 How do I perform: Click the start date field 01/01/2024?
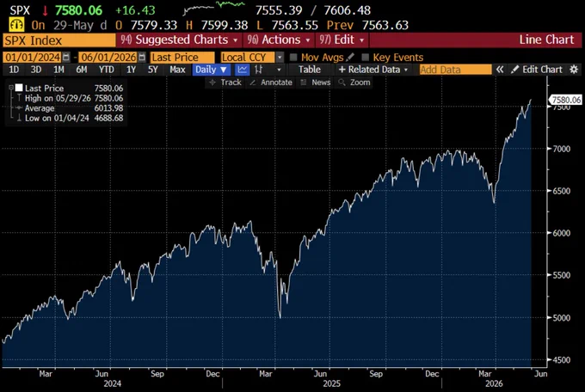tap(33, 57)
